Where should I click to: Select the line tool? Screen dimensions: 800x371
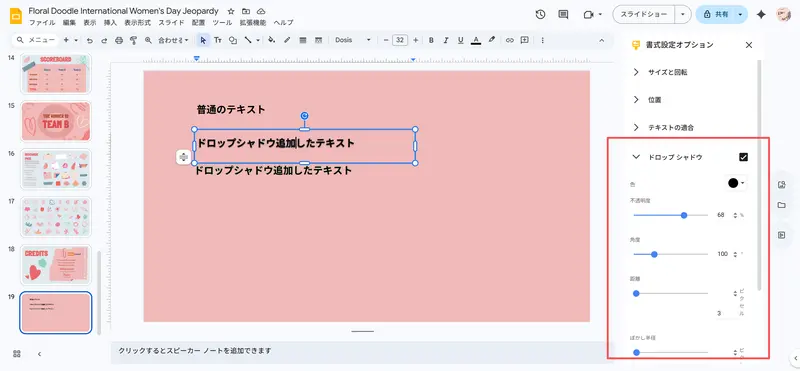click(x=248, y=40)
